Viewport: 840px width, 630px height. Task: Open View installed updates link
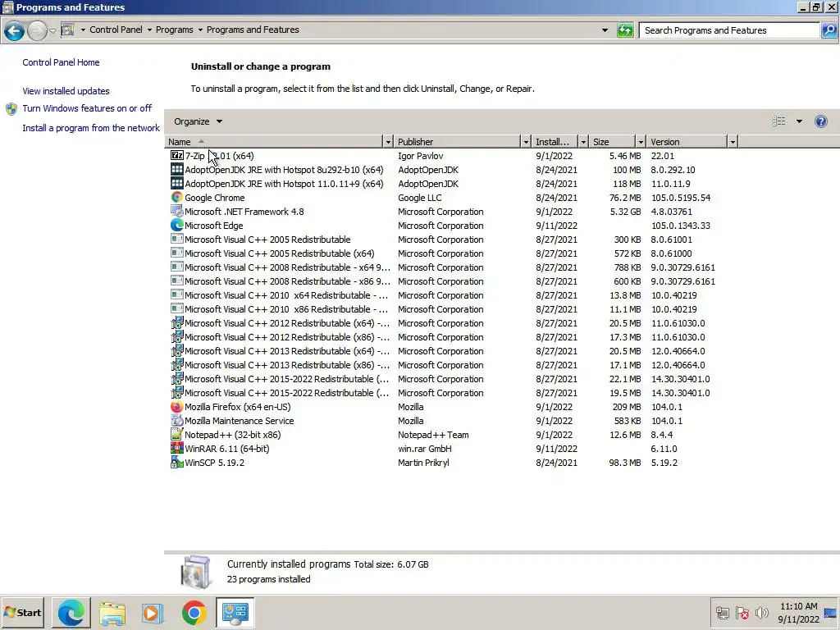click(66, 91)
